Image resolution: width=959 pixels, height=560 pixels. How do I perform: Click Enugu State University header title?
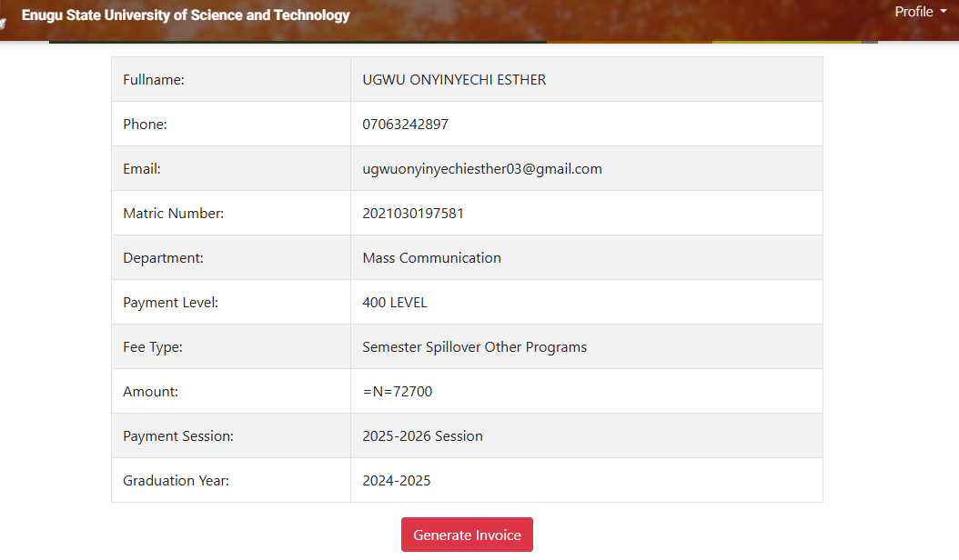[x=186, y=15]
